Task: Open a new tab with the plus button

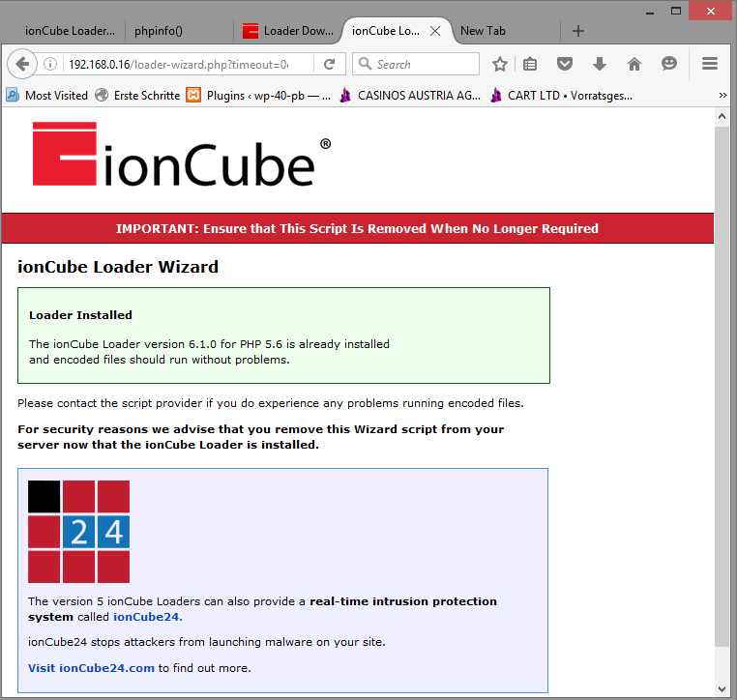Action: click(578, 30)
